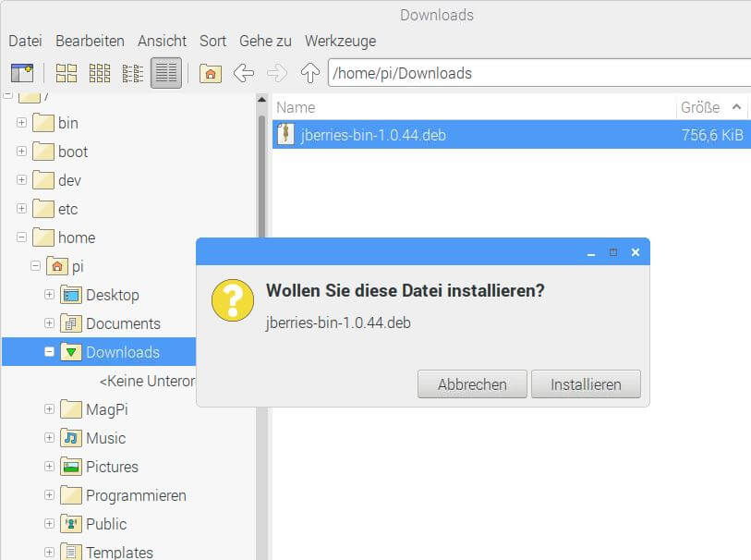Click Abbrechen to cancel installation
751x560 pixels.
472,384
